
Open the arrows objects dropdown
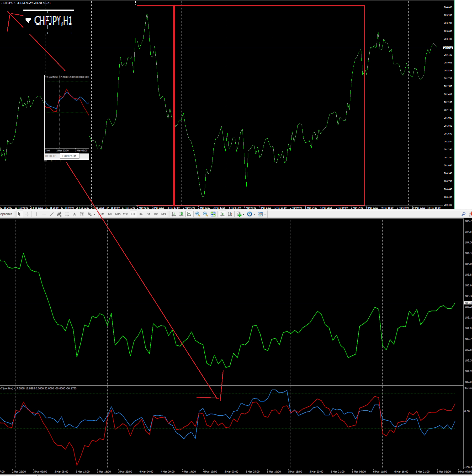(x=94, y=214)
